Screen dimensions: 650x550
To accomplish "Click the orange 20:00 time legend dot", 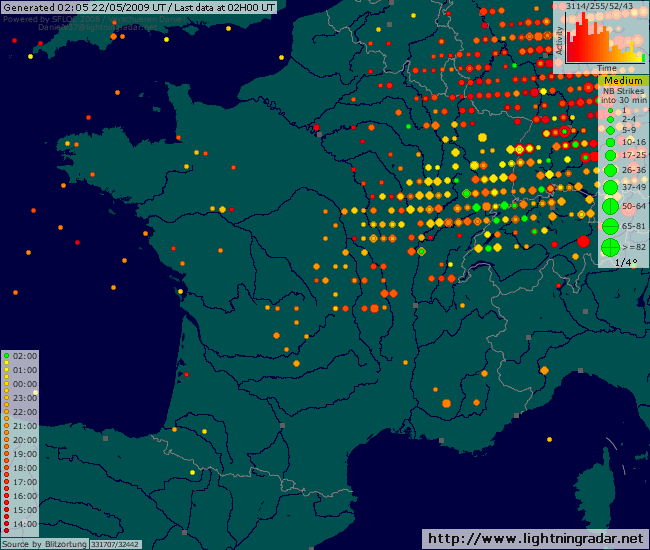I will point(6,440).
